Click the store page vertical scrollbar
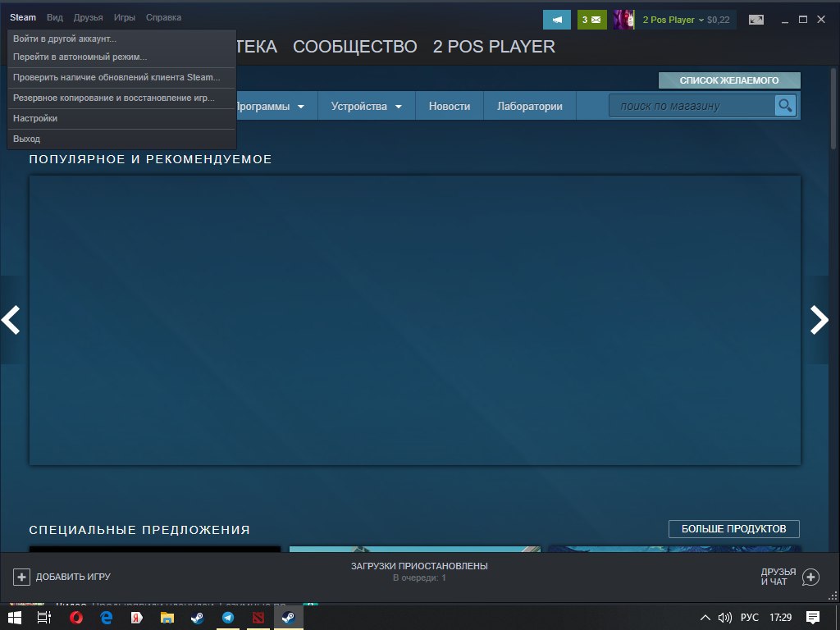 point(833,109)
